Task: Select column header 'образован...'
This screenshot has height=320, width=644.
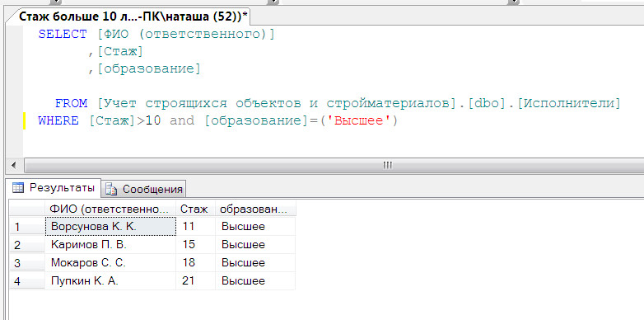Action: (x=255, y=209)
